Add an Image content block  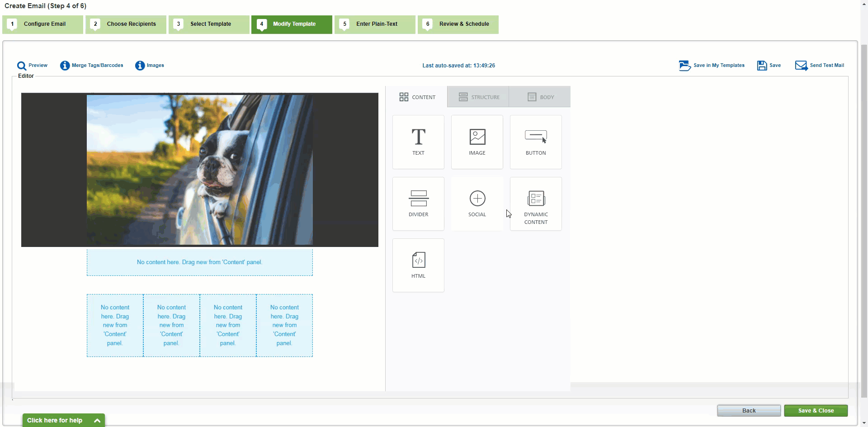click(x=477, y=142)
